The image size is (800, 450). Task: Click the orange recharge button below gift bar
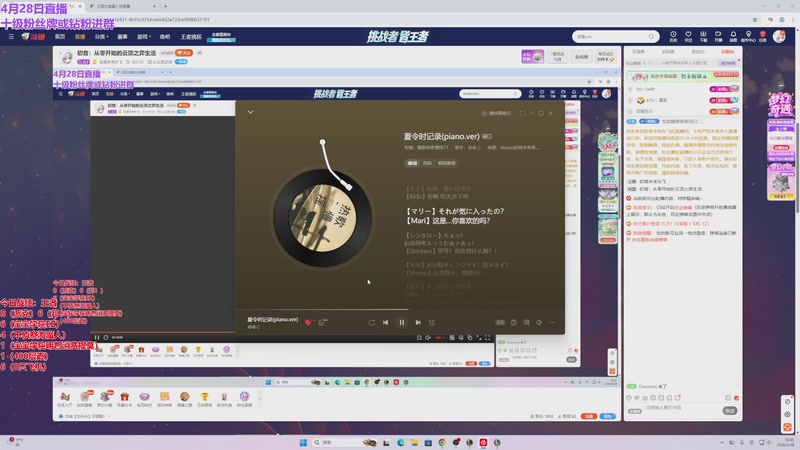tap(589, 416)
